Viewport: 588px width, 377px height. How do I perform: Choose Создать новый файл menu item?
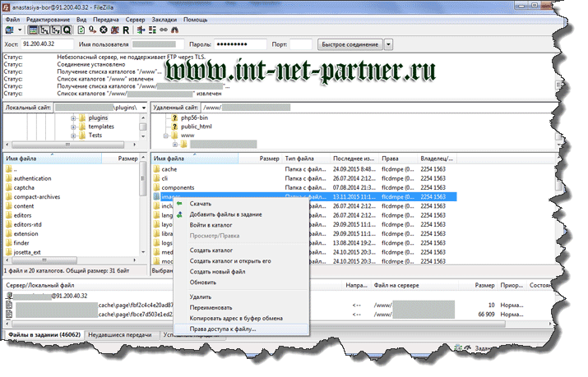point(242,271)
